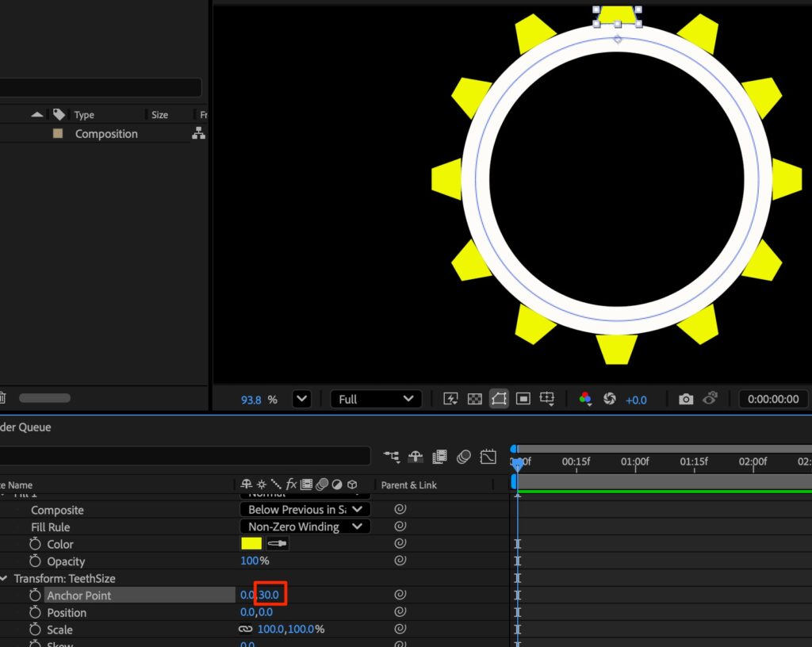Viewport: 812px width, 647px height.
Task: Select the Composition item in project panel
Action: pyautogui.click(x=106, y=134)
